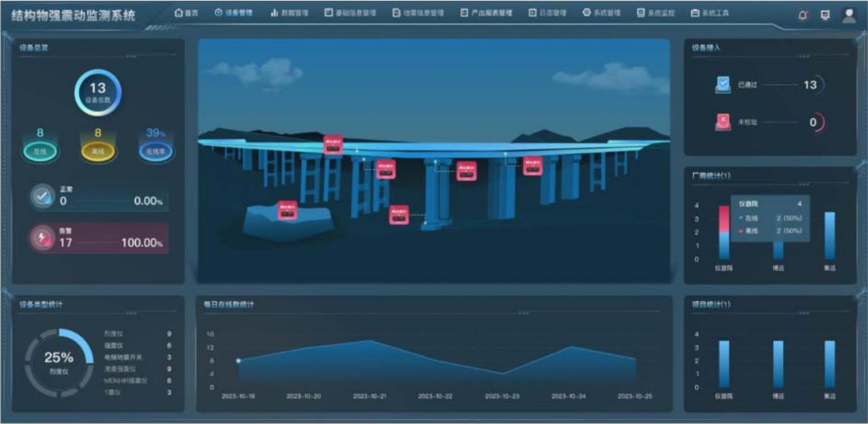This screenshot has width=868, height=424.
Task: Click the 结构物强震动监测系统 title
Action: click(73, 15)
